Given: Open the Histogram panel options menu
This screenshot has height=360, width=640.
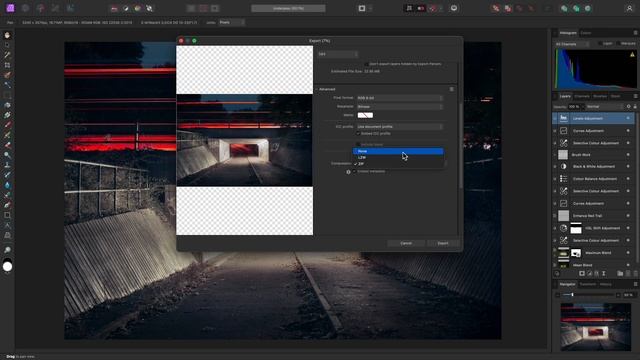Looking at the screenshot, I should click(636, 33).
